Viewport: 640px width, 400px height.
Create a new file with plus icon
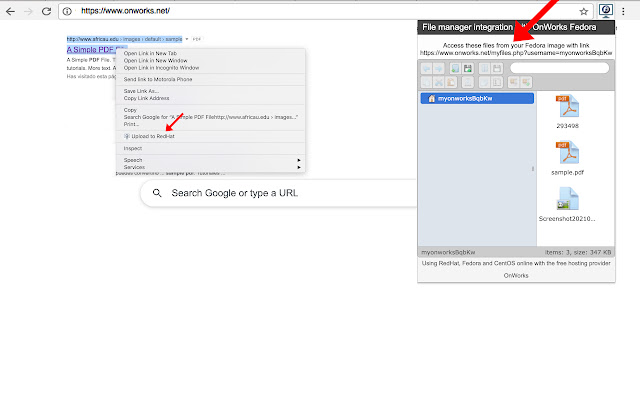tap(455, 69)
